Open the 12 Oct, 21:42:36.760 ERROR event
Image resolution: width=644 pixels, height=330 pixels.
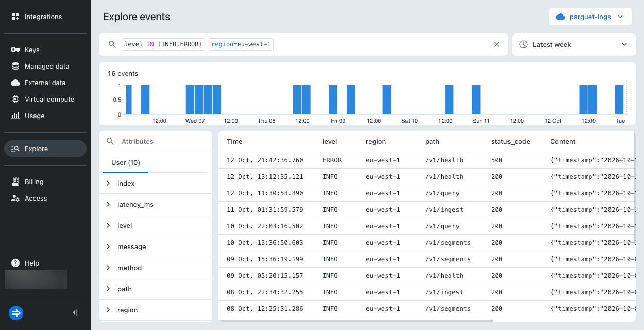click(427, 160)
